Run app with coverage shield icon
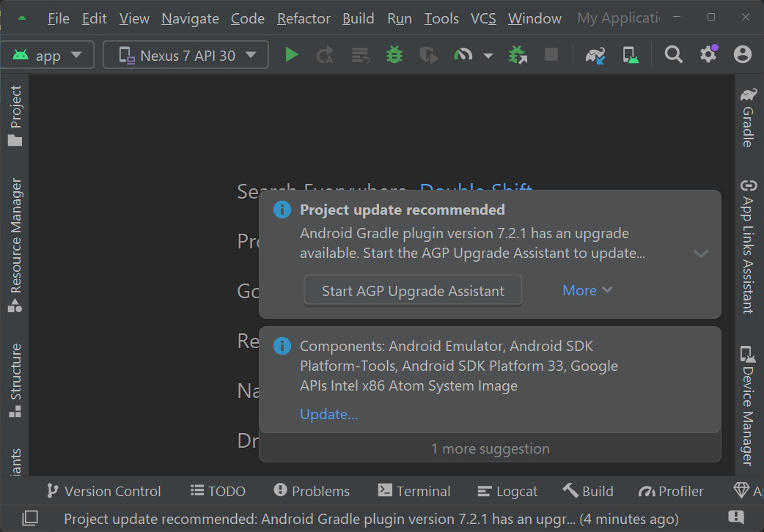This screenshot has width=764, height=532. pyautogui.click(x=429, y=55)
